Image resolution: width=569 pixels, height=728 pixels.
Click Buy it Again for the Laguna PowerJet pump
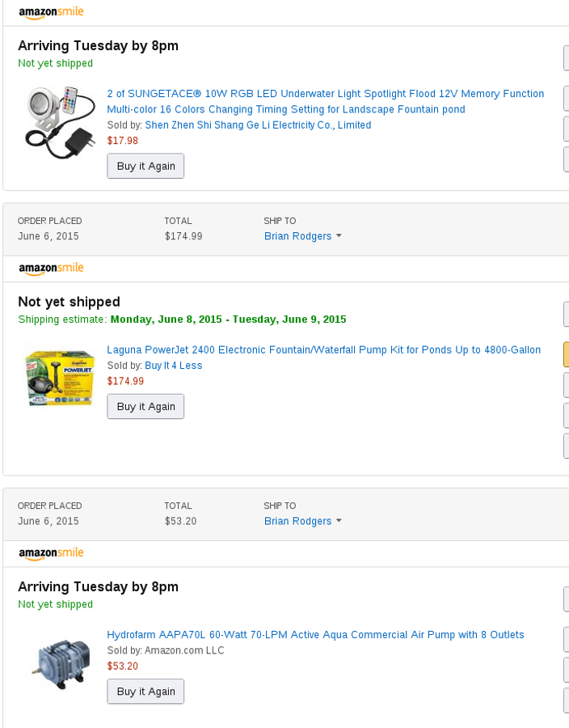point(145,406)
